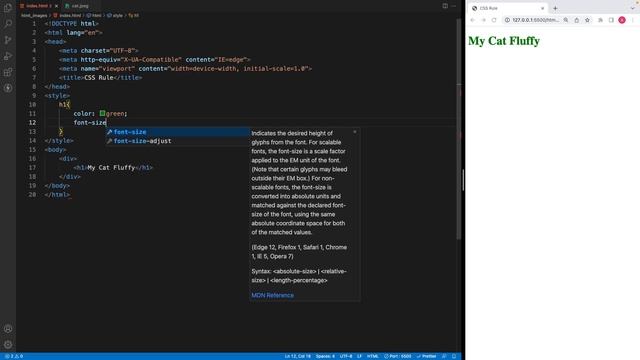Screen dimensions: 640x360
Task: Click the Chrome address bar URL
Action: pyautogui.click(x=536, y=20)
